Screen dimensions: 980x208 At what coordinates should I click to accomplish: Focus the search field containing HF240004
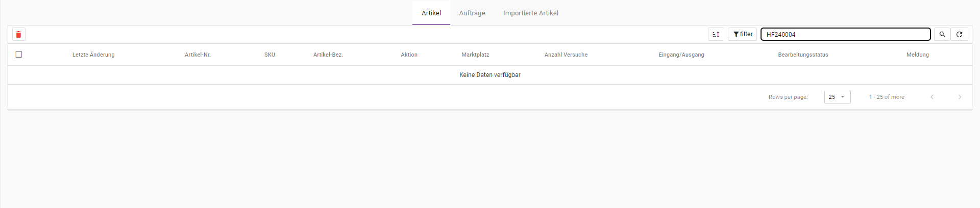pos(846,34)
